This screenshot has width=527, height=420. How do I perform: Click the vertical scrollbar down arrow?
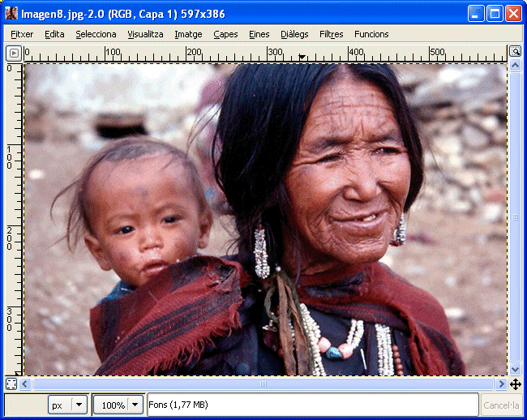(515, 369)
